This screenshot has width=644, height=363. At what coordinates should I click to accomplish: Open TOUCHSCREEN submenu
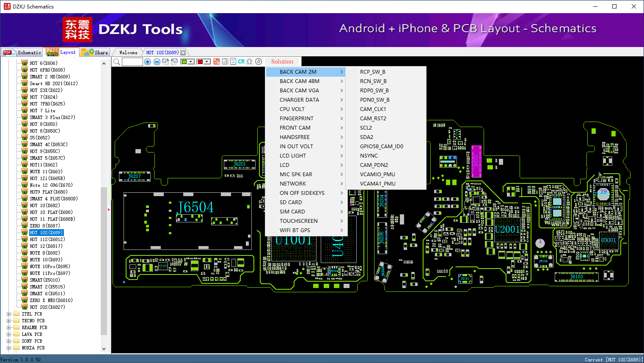click(306, 221)
